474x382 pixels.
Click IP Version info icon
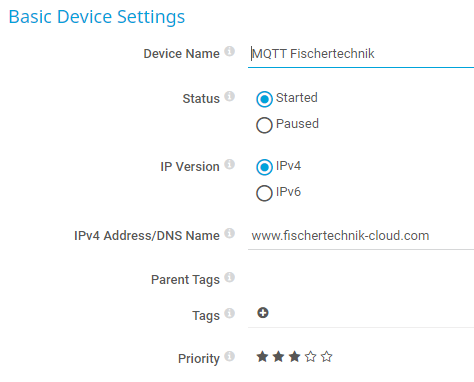229,164
